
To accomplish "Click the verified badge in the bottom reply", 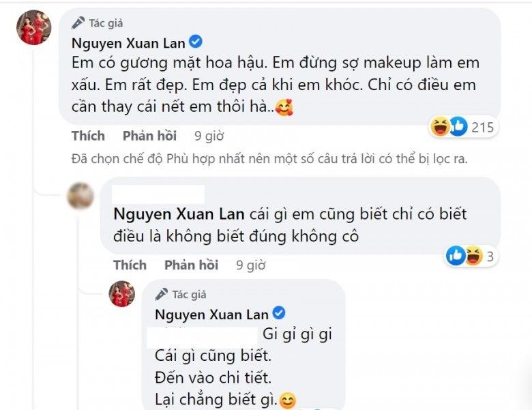I will (x=279, y=313).
